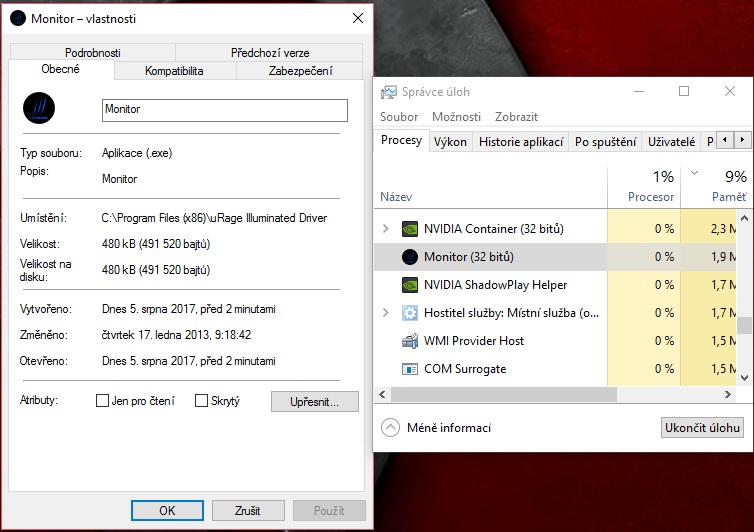Click the WMI Provider Host icon
The height and width of the screenshot is (532, 754).
click(409, 341)
